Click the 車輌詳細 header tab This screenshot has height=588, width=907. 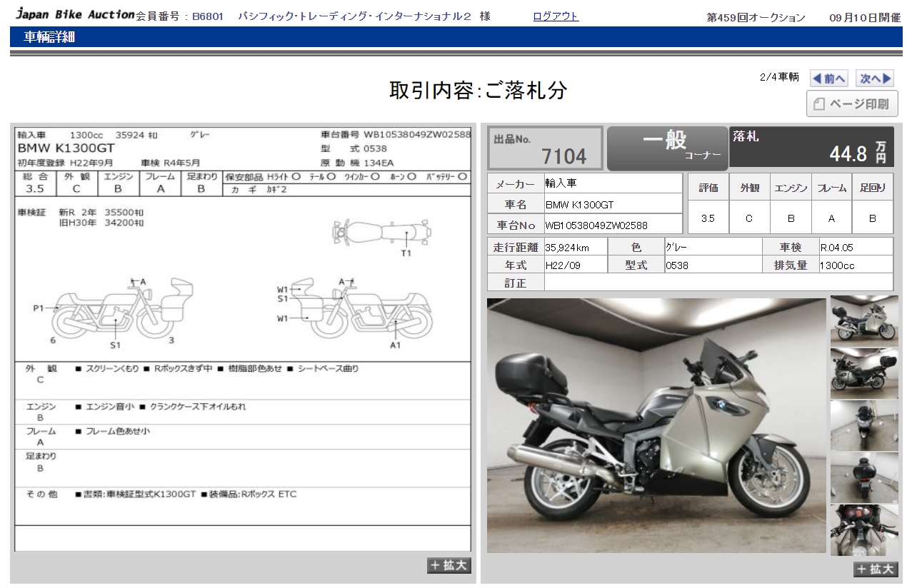(50, 38)
